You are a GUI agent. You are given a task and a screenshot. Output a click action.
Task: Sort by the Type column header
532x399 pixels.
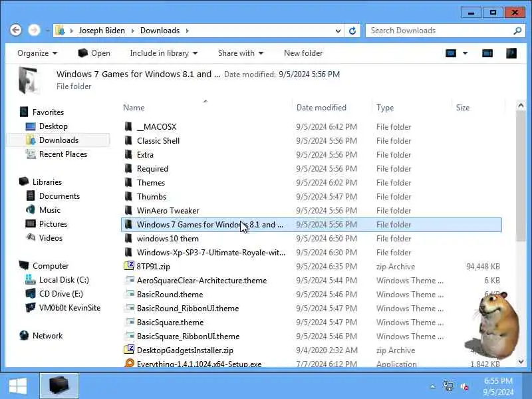[x=385, y=108]
